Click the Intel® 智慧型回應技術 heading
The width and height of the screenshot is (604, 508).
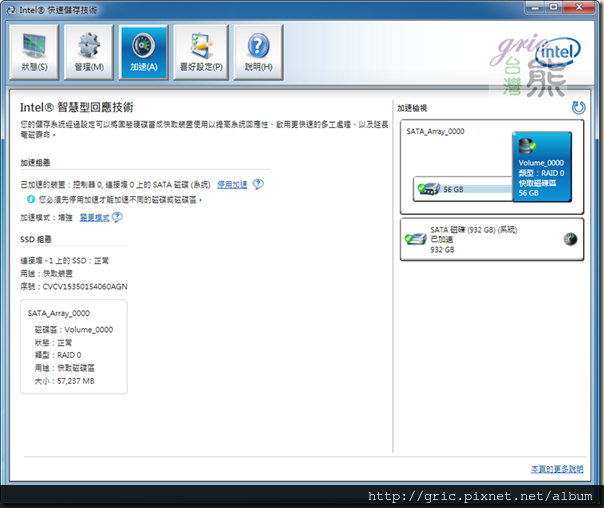point(77,107)
